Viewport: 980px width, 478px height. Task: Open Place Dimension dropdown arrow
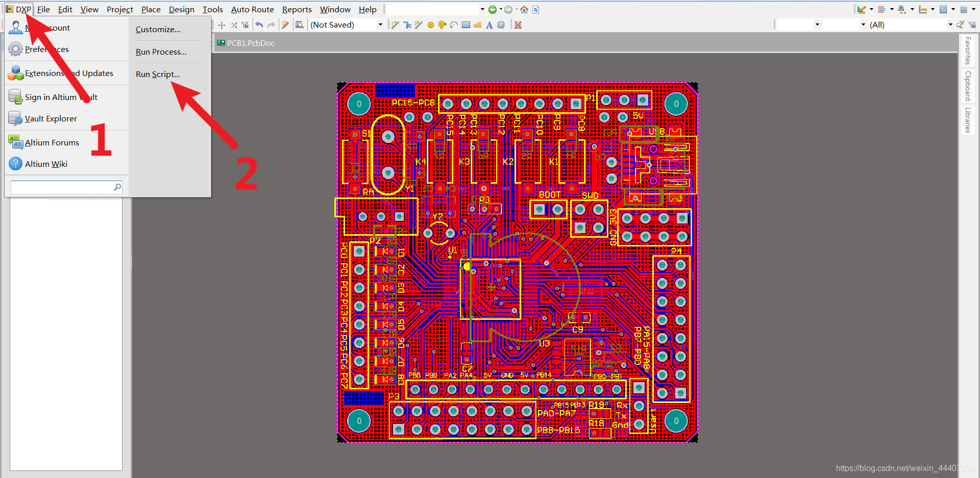(933, 9)
